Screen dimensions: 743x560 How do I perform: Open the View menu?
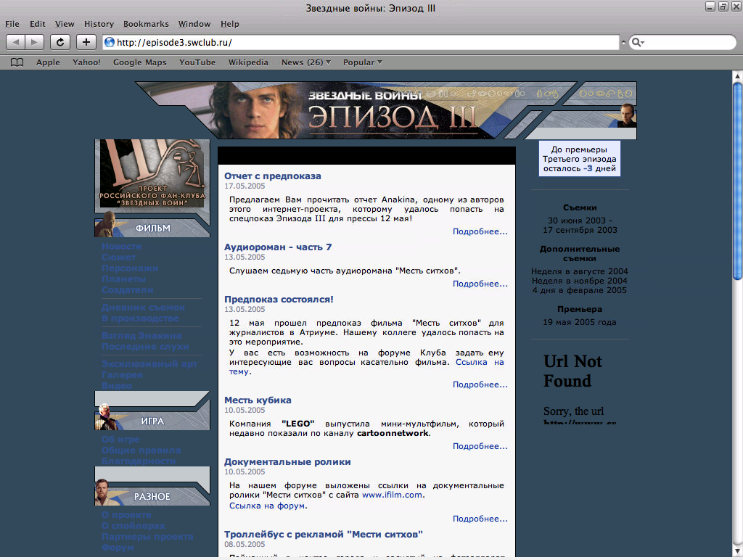click(65, 24)
